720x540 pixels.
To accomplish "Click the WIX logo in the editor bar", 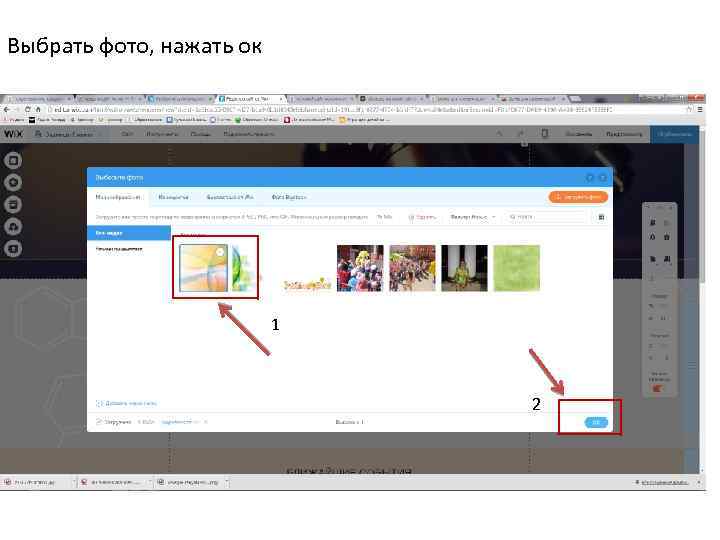I will pos(13,134).
